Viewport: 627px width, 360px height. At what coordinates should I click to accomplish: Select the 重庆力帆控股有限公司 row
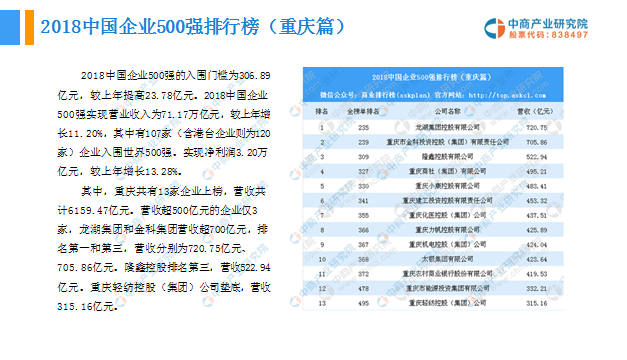point(433,230)
